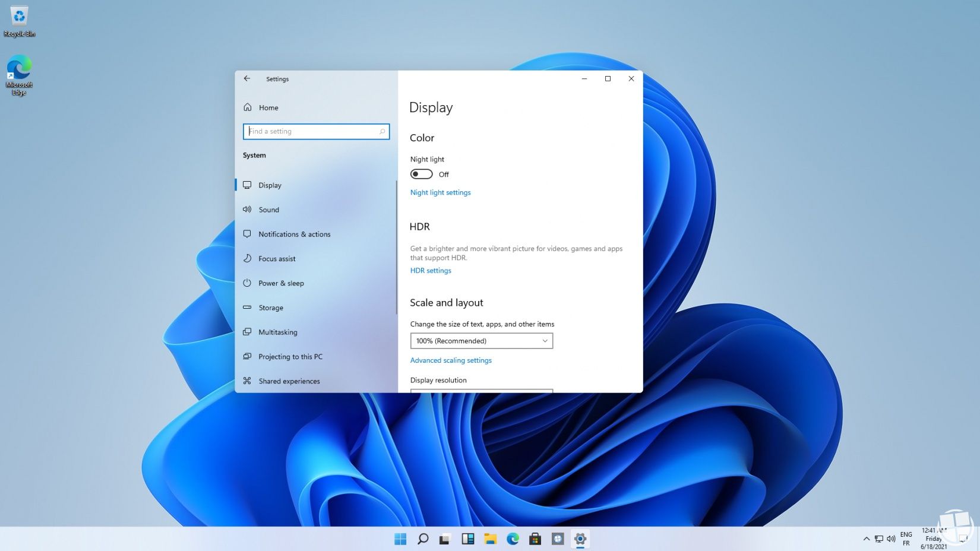Open Advanced scaling settings
This screenshot has width=980, height=551.
[x=451, y=360]
